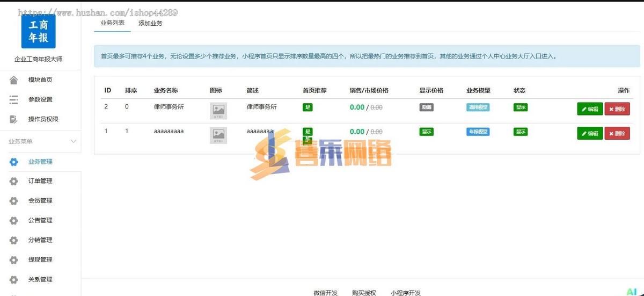644x296 pixels.
Task: Click the 0.00 price in 律师事务所 row
Action: click(357, 107)
